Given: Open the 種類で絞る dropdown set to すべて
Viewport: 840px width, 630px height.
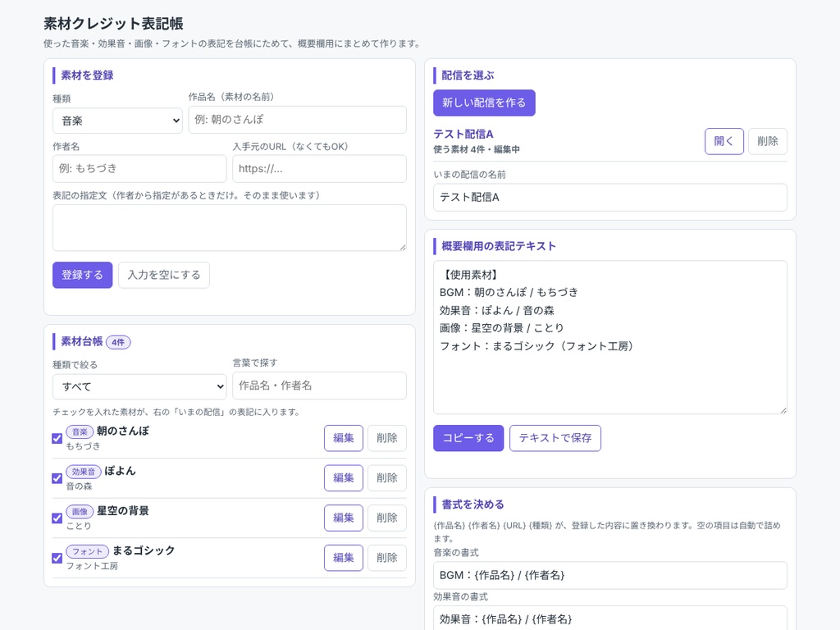Looking at the screenshot, I should coord(139,386).
